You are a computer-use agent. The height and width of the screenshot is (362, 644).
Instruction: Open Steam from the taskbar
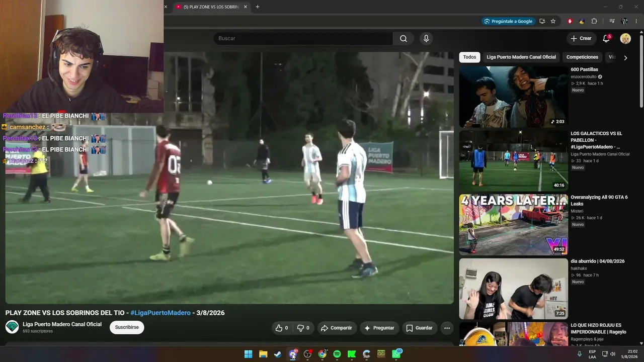tap(278, 354)
